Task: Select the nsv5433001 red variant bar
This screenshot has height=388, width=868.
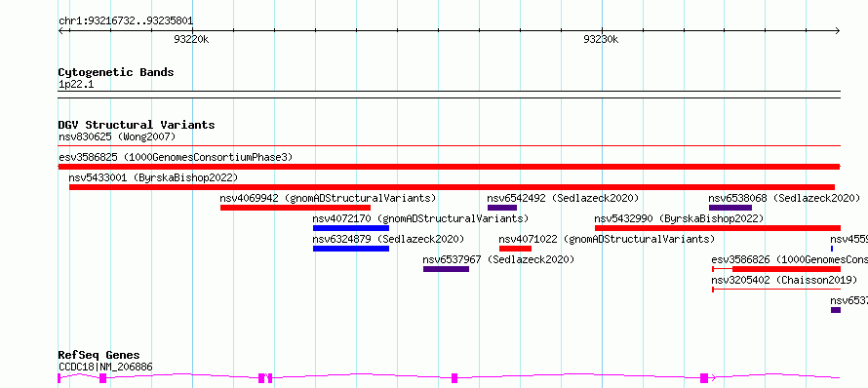Action: 452,187
